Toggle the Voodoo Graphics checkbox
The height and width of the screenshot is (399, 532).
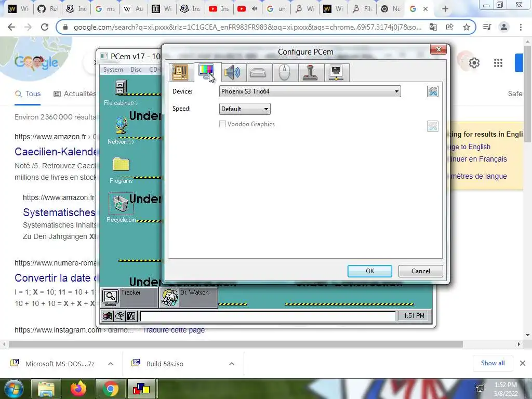coord(222,124)
